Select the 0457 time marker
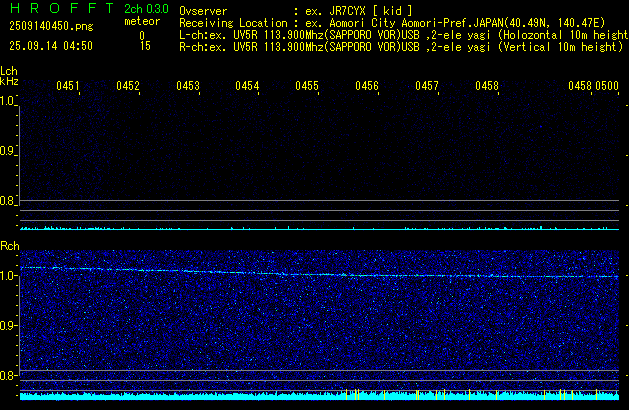This screenshot has height=410, width=629. click(x=427, y=86)
